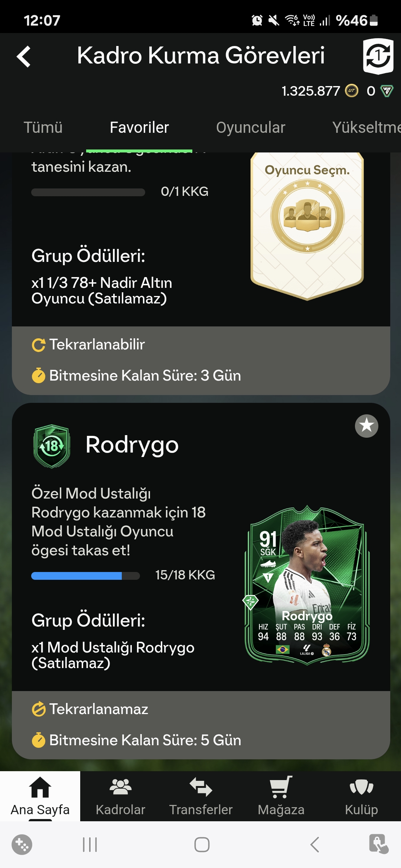Tap the 18 Mod Ustalığı badge

pyautogui.click(x=52, y=446)
